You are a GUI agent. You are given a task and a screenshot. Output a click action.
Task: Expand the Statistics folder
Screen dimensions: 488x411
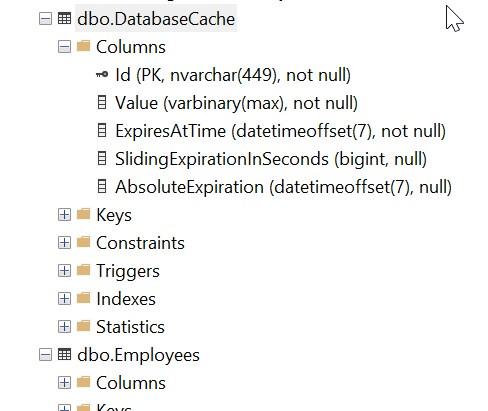pyautogui.click(x=64, y=327)
